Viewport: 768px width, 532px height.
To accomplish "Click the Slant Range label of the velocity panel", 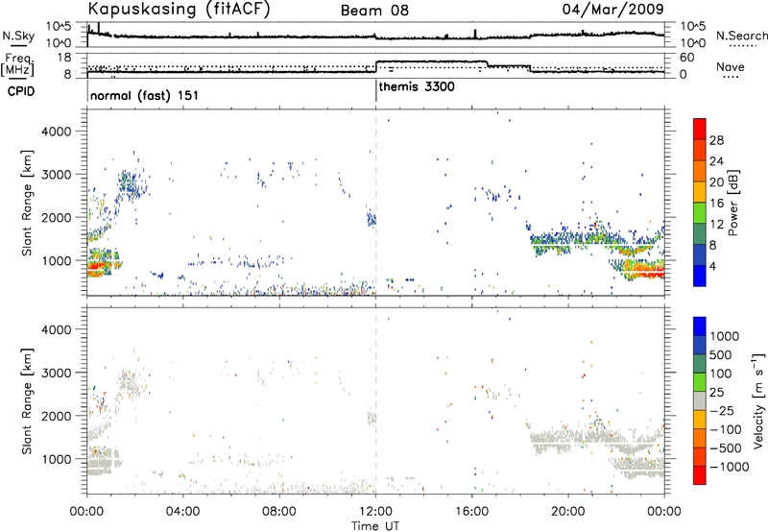I will (27, 400).
